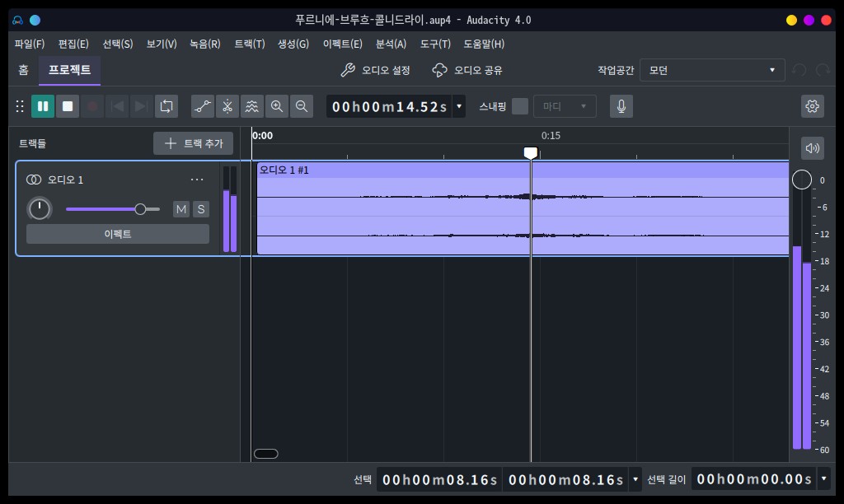Open the timecode format dropdown arrow
Screen dimensions: 844x504
[x=459, y=106]
